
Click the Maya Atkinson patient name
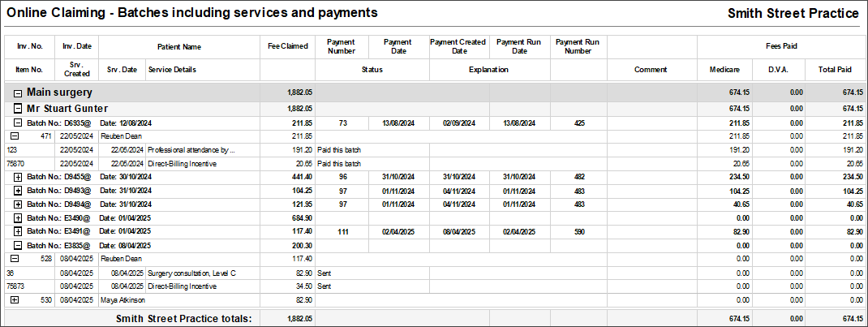pos(122,300)
